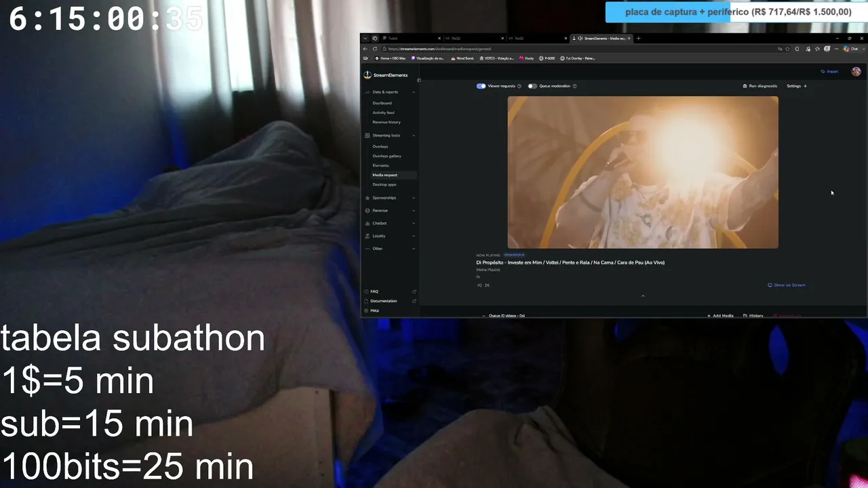The image size is (868, 488).
Task: Click the StreamElements logo in the sidebar
Action: [386, 75]
